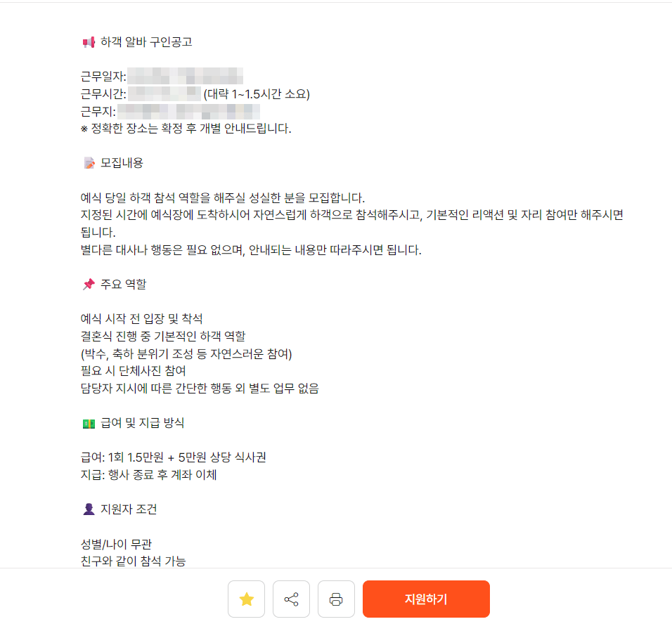Click the pushpin icon beside 주요 역할

point(87,284)
